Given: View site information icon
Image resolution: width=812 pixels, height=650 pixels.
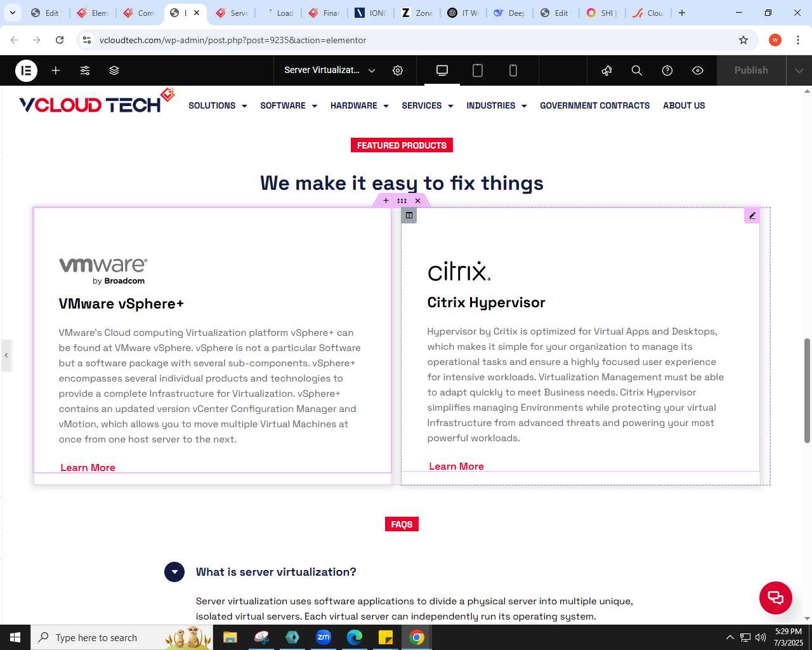Looking at the screenshot, I should click(x=87, y=40).
